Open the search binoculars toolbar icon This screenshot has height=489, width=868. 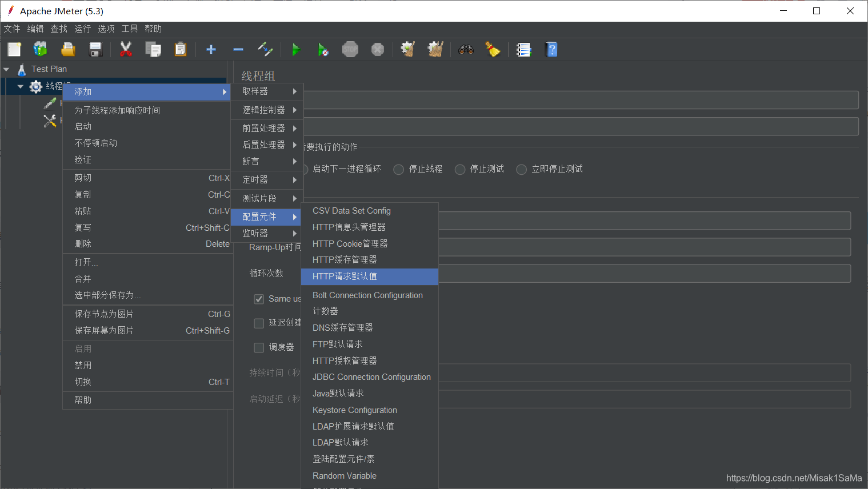466,49
